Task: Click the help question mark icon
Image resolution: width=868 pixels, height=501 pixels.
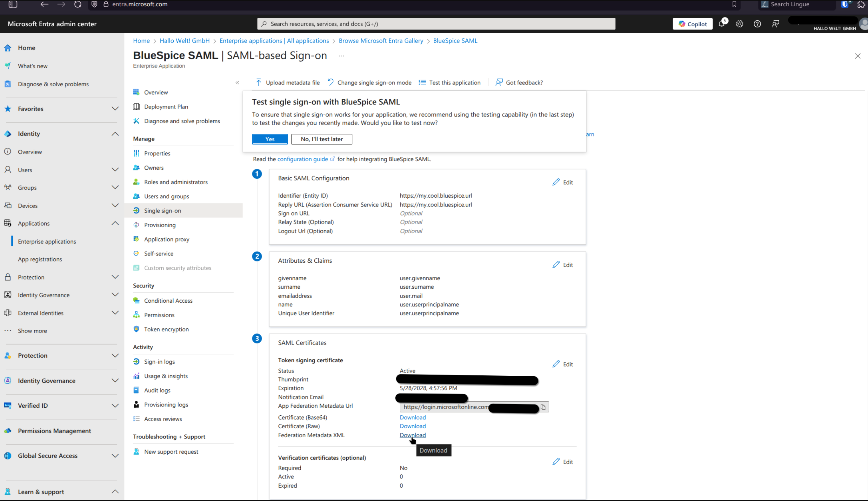Action: [757, 24]
